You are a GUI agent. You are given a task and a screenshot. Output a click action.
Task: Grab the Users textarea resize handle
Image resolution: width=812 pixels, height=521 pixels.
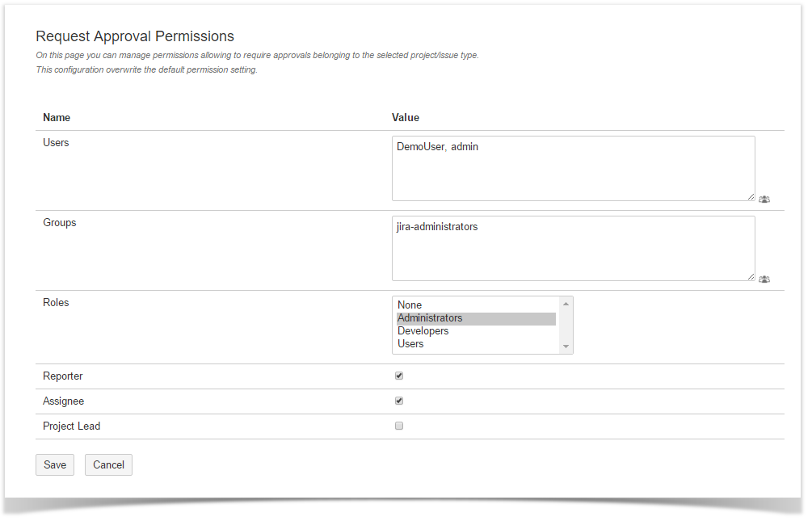tap(751, 196)
